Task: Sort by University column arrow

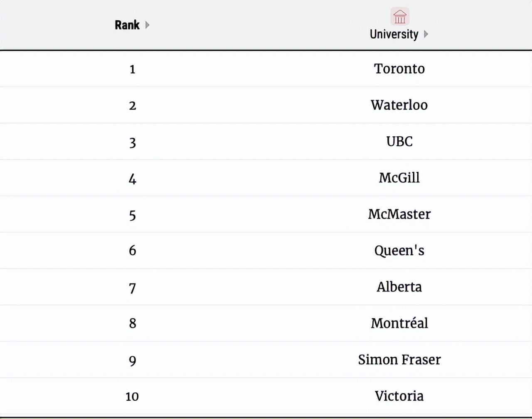Action: pyautogui.click(x=426, y=34)
